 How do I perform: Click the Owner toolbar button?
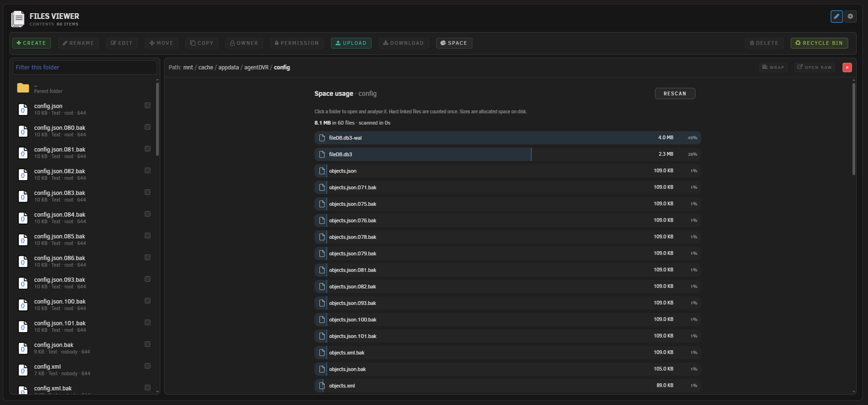coord(244,43)
